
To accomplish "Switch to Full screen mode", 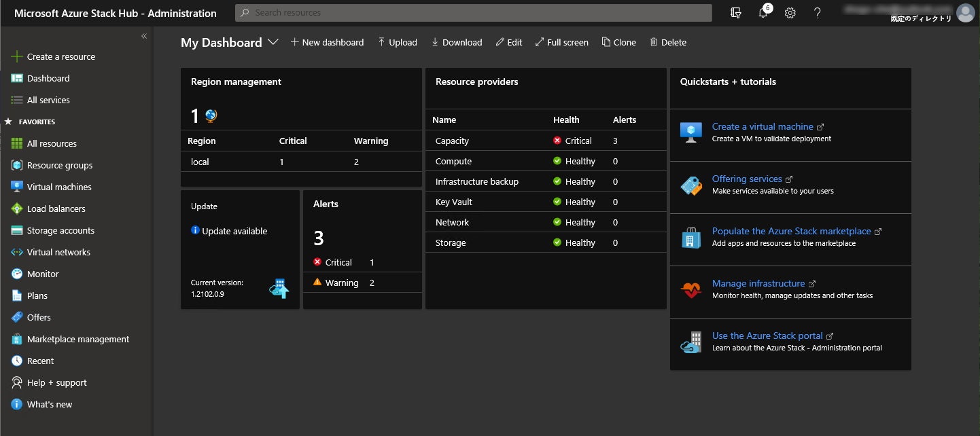I will pyautogui.click(x=562, y=42).
